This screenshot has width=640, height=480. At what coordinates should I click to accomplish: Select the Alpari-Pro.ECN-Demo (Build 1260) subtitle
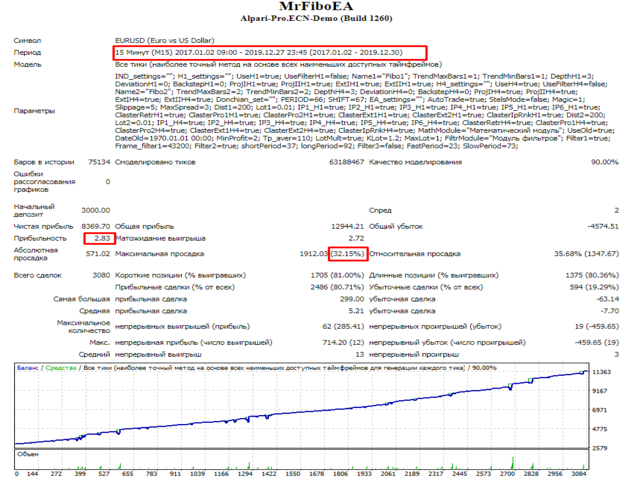[316, 18]
